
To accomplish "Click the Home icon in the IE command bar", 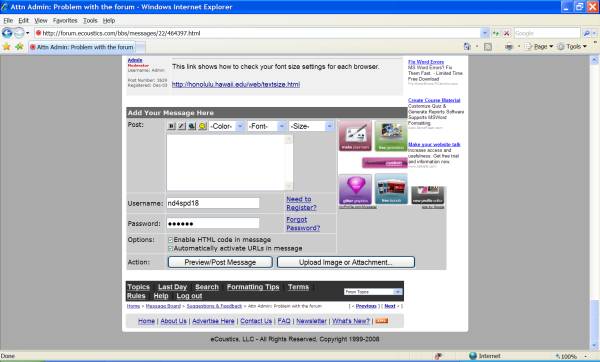I will [467, 47].
